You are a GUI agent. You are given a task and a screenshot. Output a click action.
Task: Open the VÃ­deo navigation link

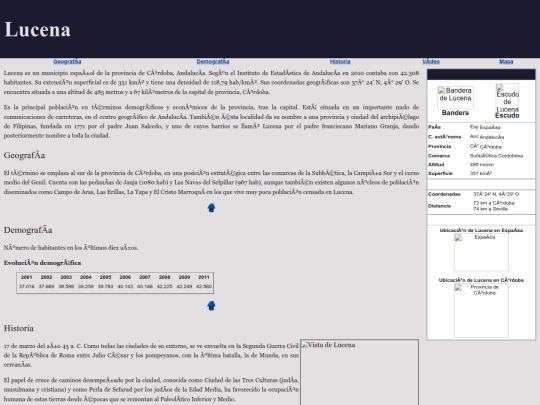(431, 62)
